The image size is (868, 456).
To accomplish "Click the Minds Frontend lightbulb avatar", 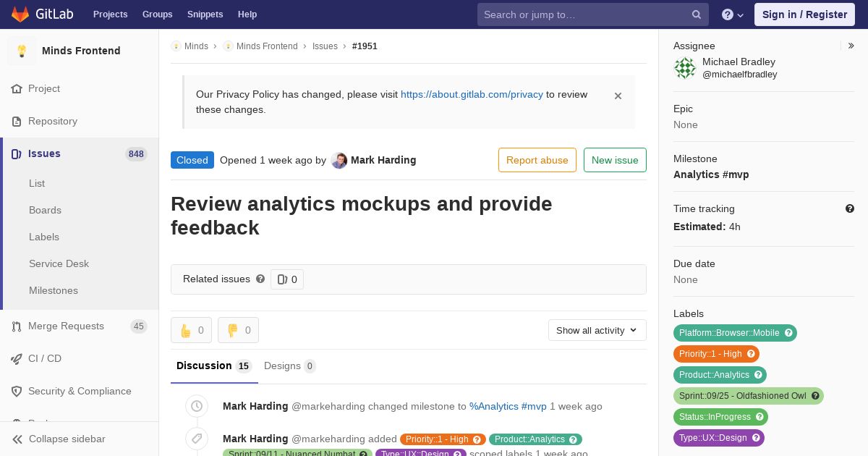I will 22,51.
